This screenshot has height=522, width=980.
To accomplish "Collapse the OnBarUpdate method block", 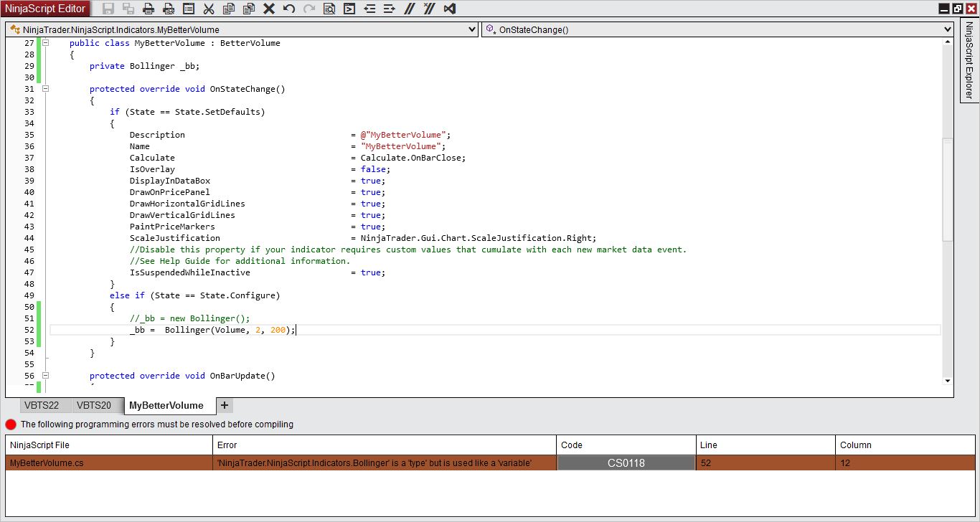I will click(x=45, y=376).
